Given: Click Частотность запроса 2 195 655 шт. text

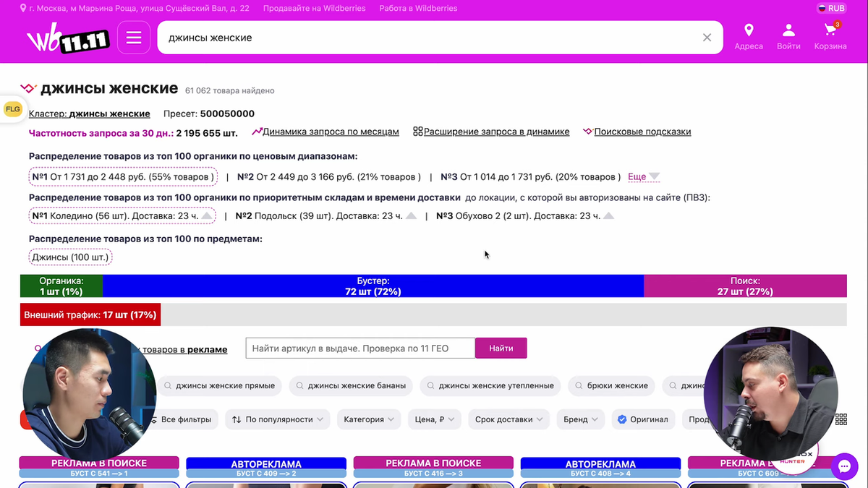Looking at the screenshot, I should click(x=133, y=132).
